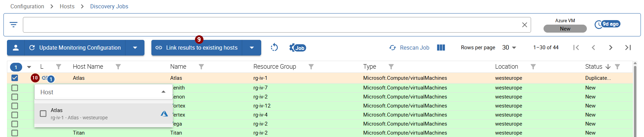
Task: Open the Job settings gear icon
Action: (x=298, y=48)
